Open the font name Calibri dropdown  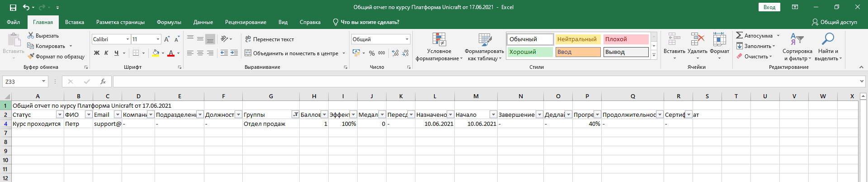click(x=127, y=39)
